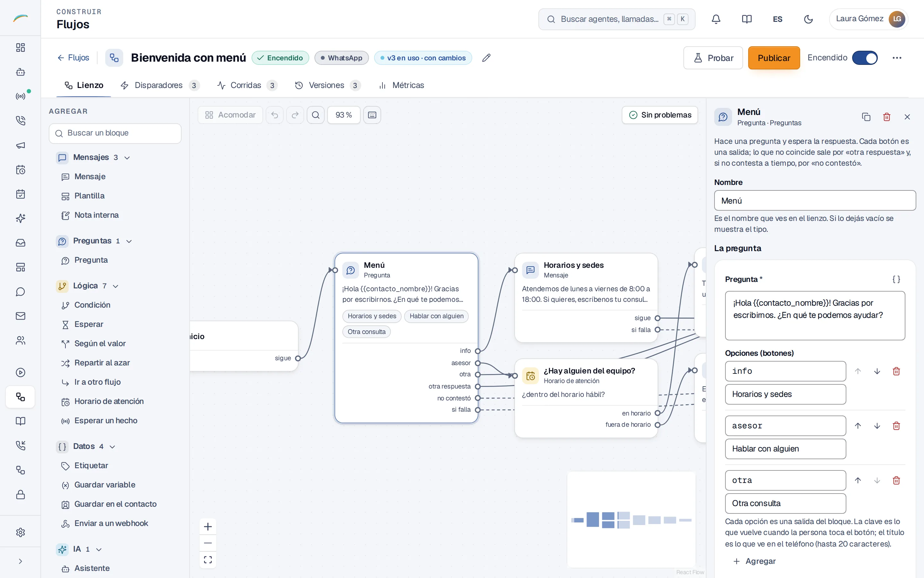Click the Probar button

coord(713,58)
